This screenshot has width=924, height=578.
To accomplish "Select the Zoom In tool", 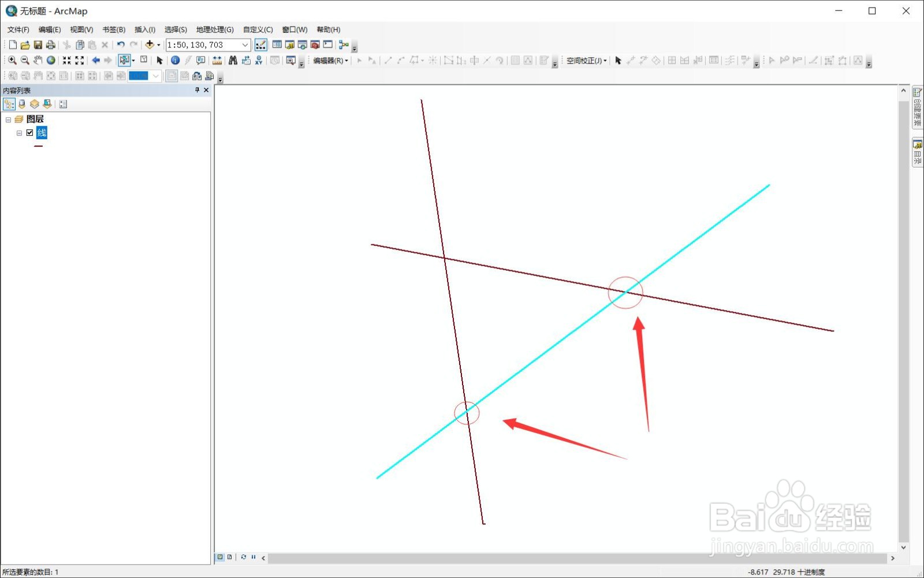I will click(x=12, y=60).
